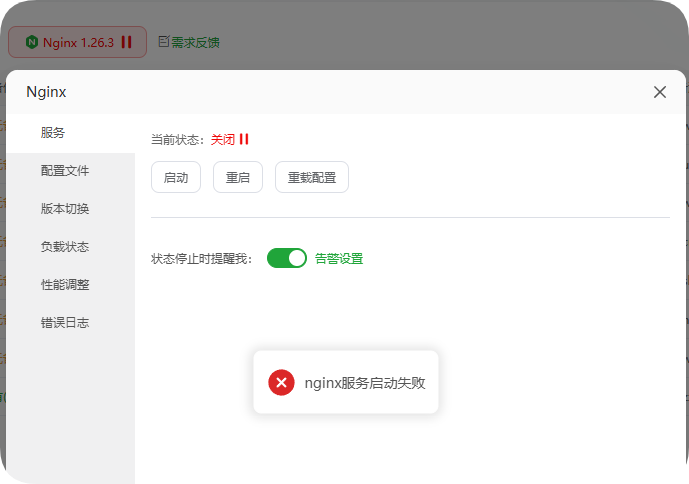Image resolution: width=689 pixels, height=484 pixels.
Task: View the 错误日志 tab
Action: 71,323
